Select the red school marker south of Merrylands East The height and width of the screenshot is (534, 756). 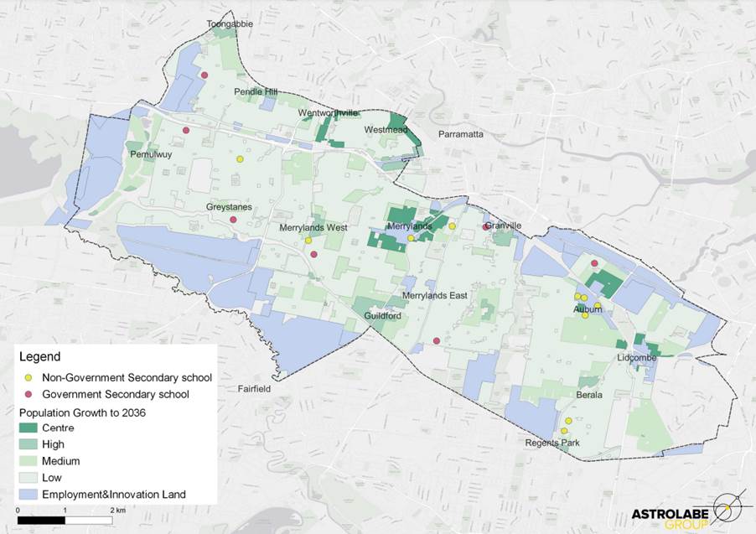[x=437, y=341]
